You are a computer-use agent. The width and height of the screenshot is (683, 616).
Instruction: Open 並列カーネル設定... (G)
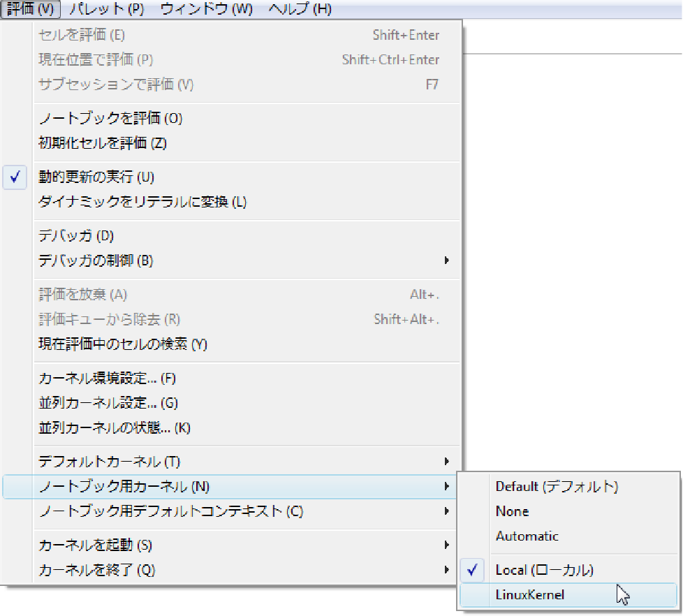pyautogui.click(x=231, y=404)
